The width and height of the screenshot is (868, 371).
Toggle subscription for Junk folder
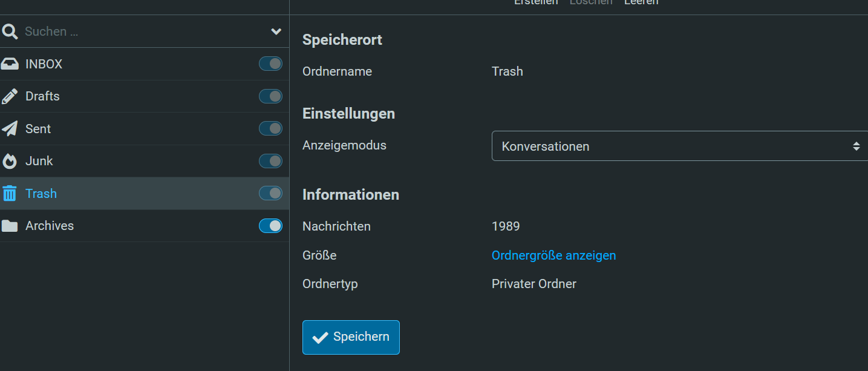pyautogui.click(x=270, y=161)
